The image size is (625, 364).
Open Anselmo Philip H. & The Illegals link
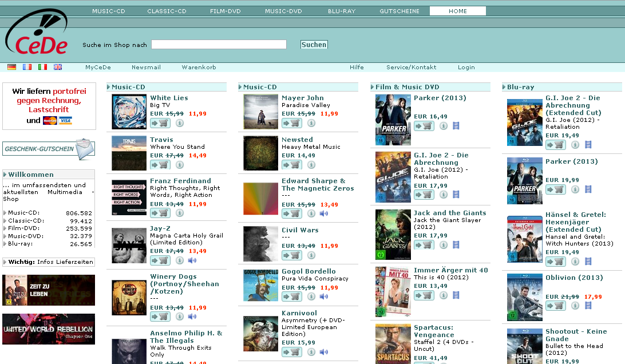[x=186, y=337]
